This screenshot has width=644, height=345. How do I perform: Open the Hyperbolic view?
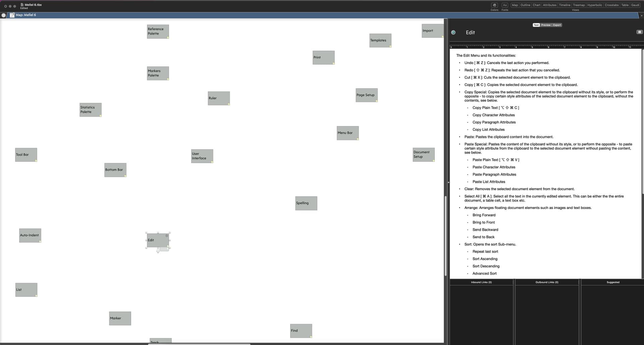(594, 5)
